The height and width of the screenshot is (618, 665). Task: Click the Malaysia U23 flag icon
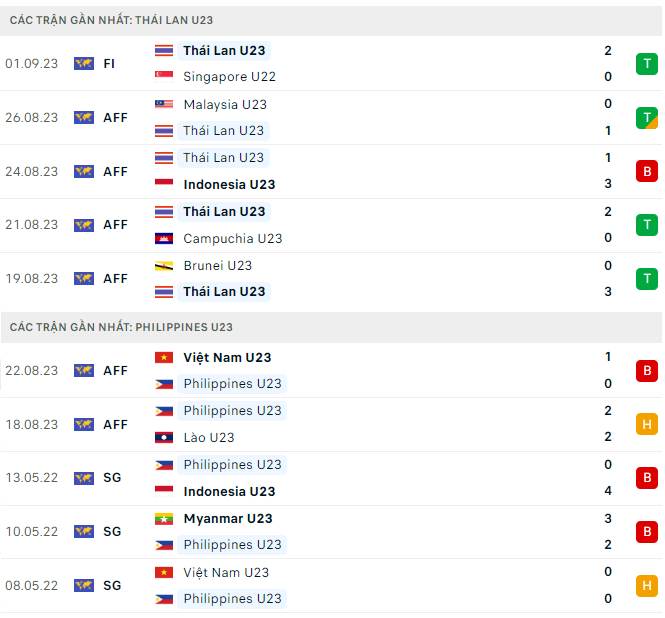click(164, 104)
